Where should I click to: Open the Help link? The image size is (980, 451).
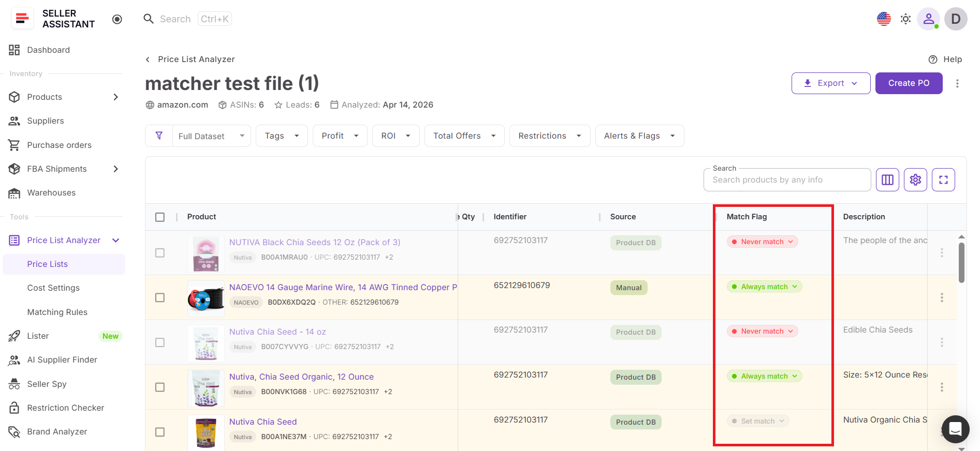[945, 59]
